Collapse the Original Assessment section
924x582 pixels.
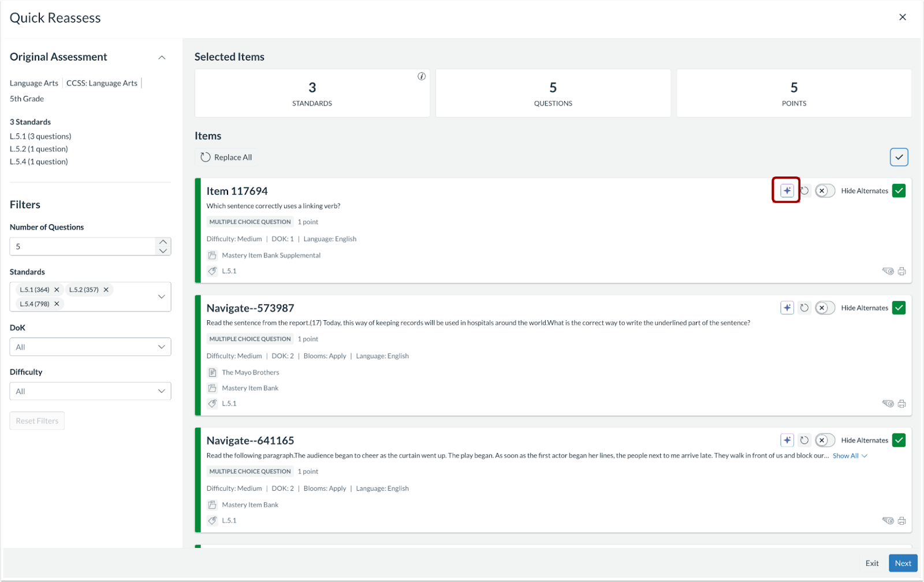point(162,57)
